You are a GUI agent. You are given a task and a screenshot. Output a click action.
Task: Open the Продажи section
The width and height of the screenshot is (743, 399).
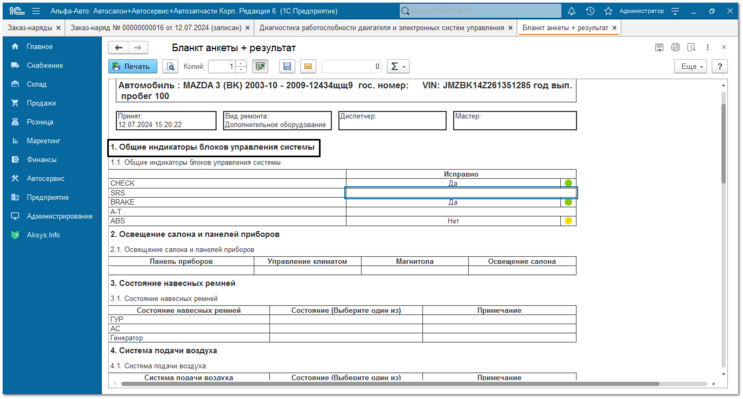coord(41,103)
